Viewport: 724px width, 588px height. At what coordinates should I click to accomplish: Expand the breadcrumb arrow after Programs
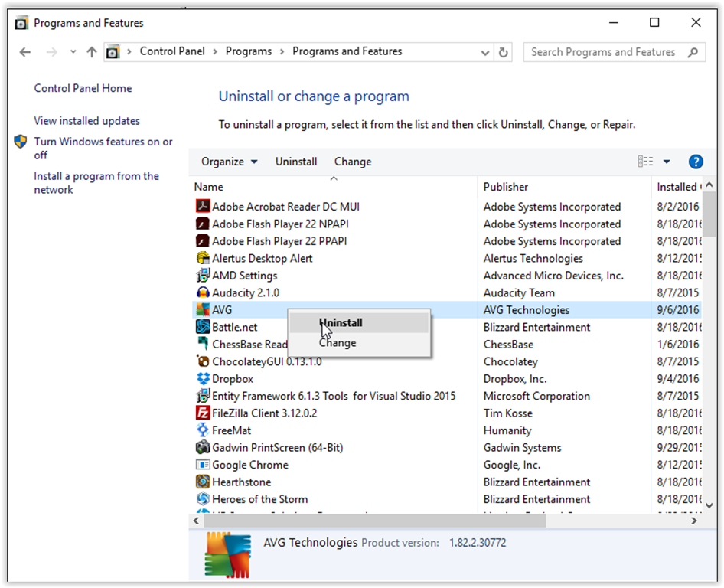(x=282, y=52)
